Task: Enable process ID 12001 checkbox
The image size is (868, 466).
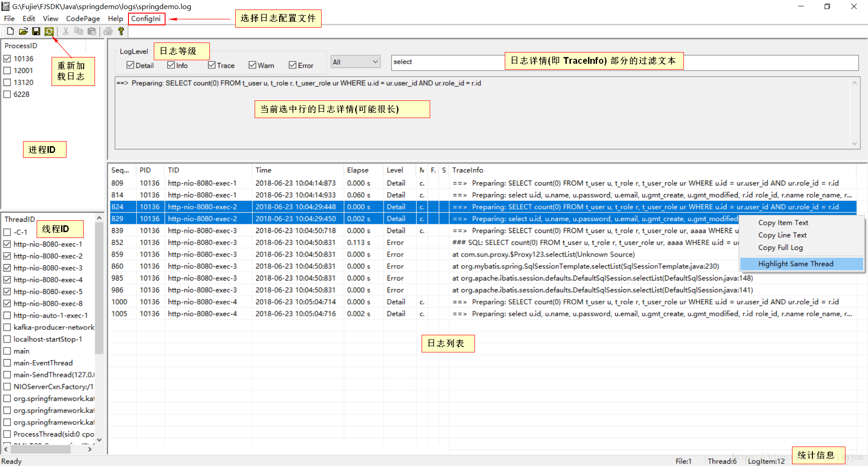Action: pyautogui.click(x=7, y=71)
